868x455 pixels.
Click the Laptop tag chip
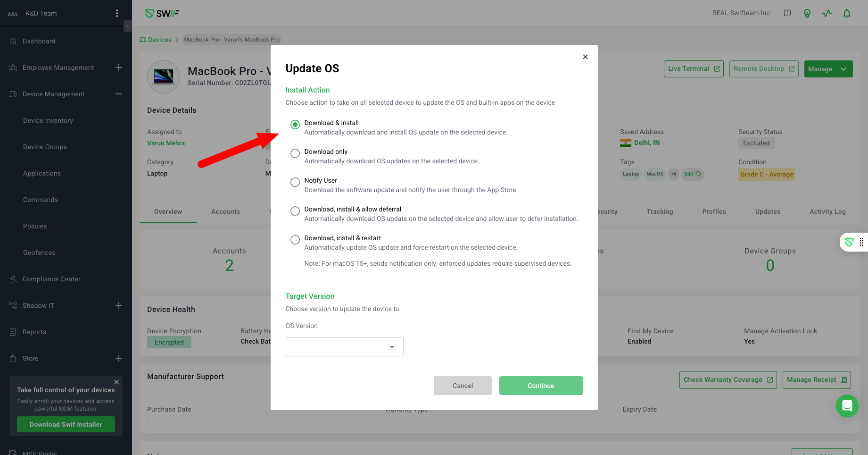pyautogui.click(x=630, y=174)
